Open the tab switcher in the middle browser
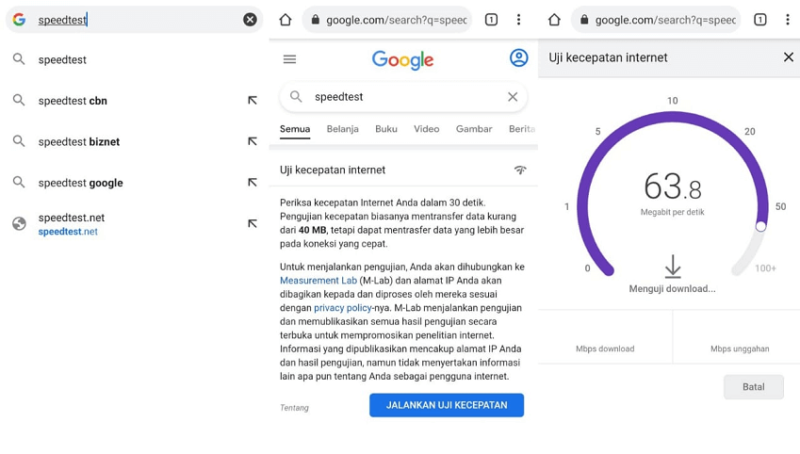 [x=491, y=20]
